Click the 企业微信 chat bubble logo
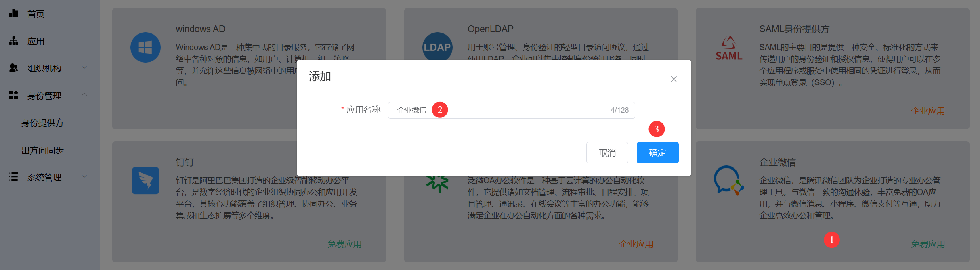Image resolution: width=980 pixels, height=270 pixels. [729, 180]
